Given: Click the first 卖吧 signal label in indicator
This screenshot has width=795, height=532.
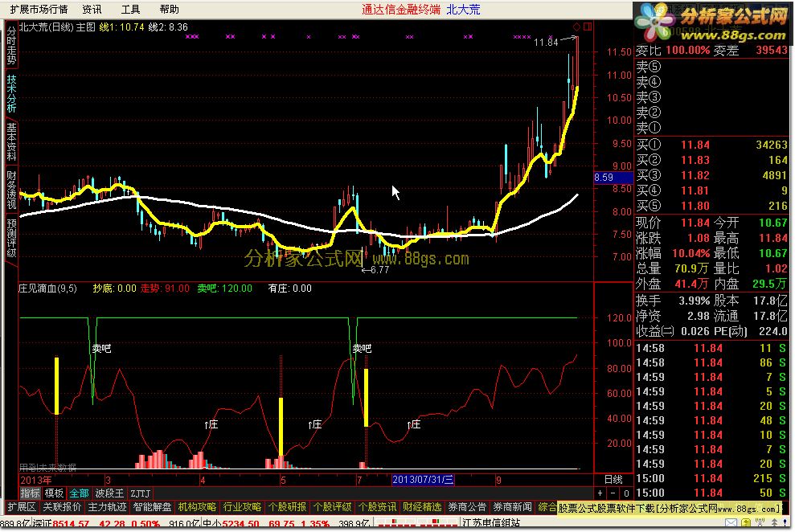Looking at the screenshot, I should (101, 348).
